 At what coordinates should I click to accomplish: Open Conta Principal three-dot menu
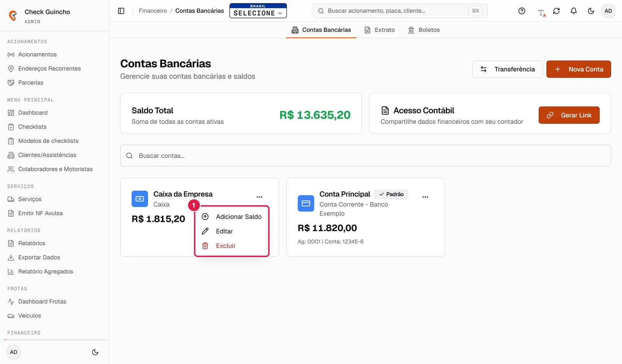(x=425, y=197)
